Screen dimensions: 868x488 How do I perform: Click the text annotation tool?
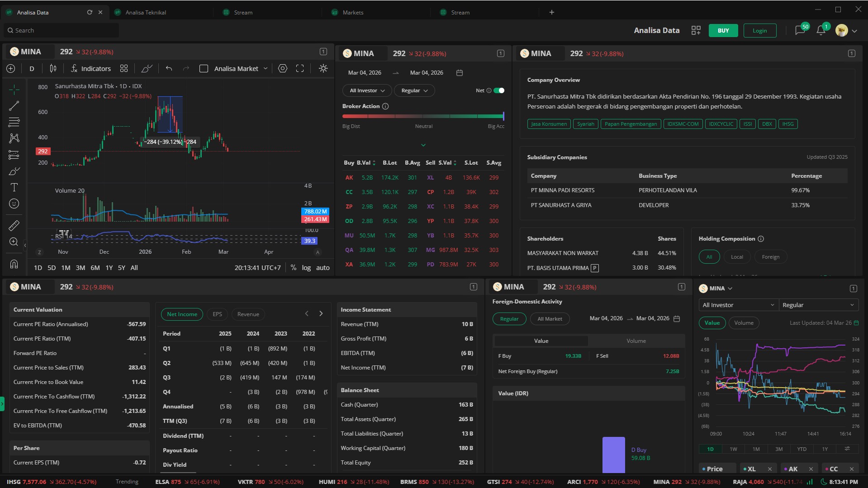tap(14, 187)
